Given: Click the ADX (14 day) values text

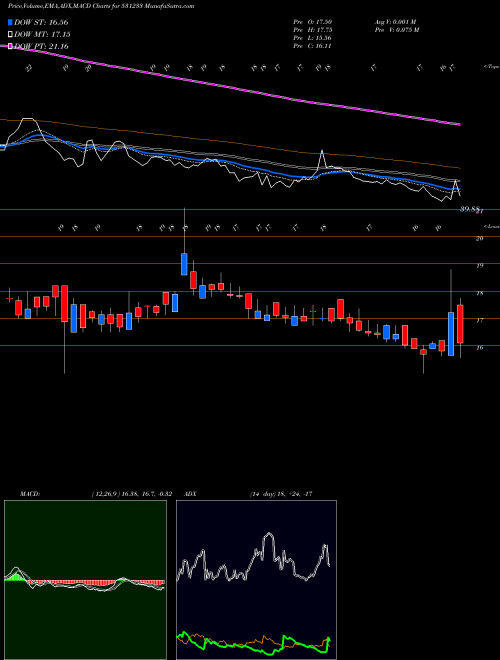Looking at the screenshot, I should click(281, 494).
